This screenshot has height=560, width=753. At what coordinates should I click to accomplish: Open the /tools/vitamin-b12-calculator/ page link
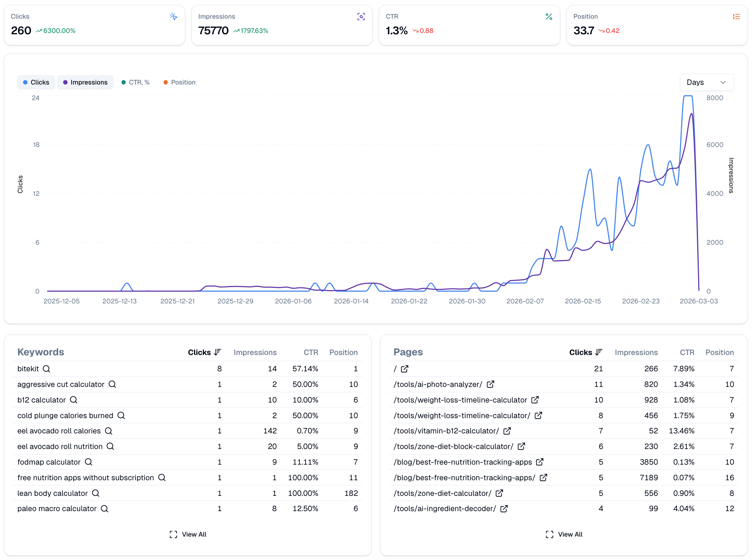[x=507, y=431]
